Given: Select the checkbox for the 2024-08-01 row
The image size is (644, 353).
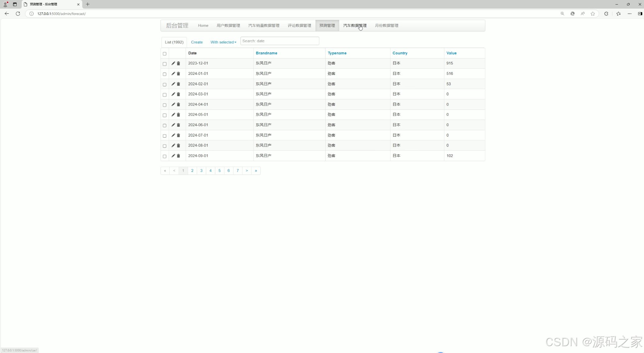Looking at the screenshot, I should click(165, 146).
